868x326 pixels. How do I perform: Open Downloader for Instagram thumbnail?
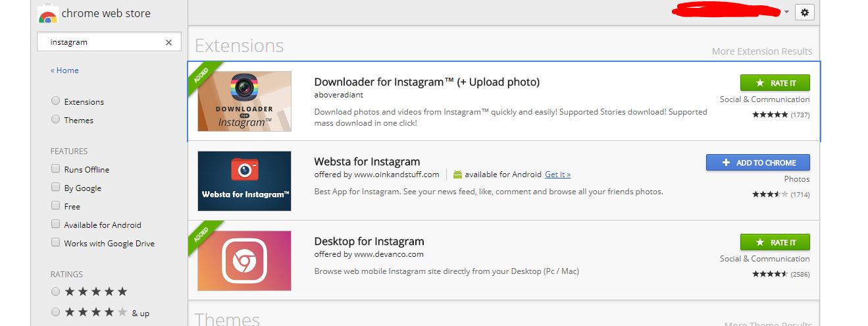coord(244,101)
